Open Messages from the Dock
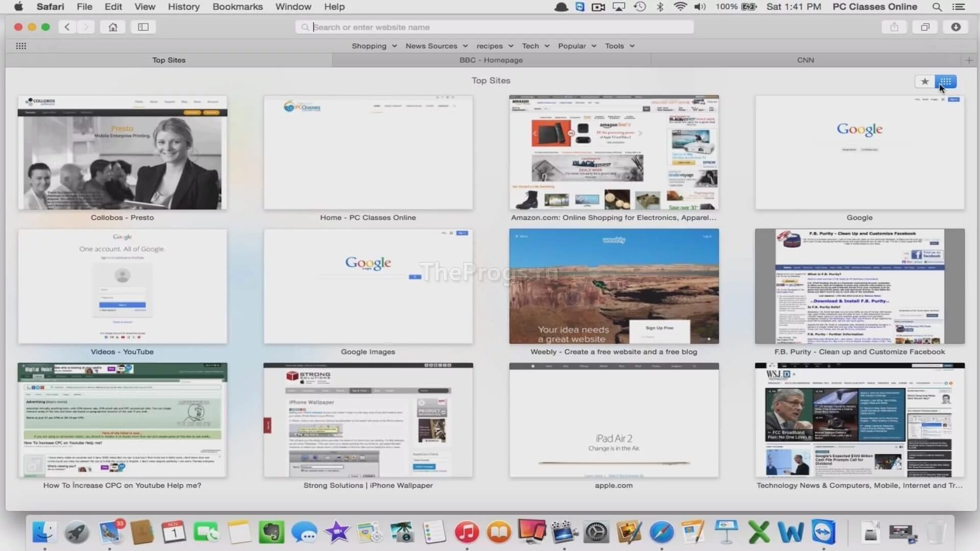The width and height of the screenshot is (980, 551). point(304,532)
